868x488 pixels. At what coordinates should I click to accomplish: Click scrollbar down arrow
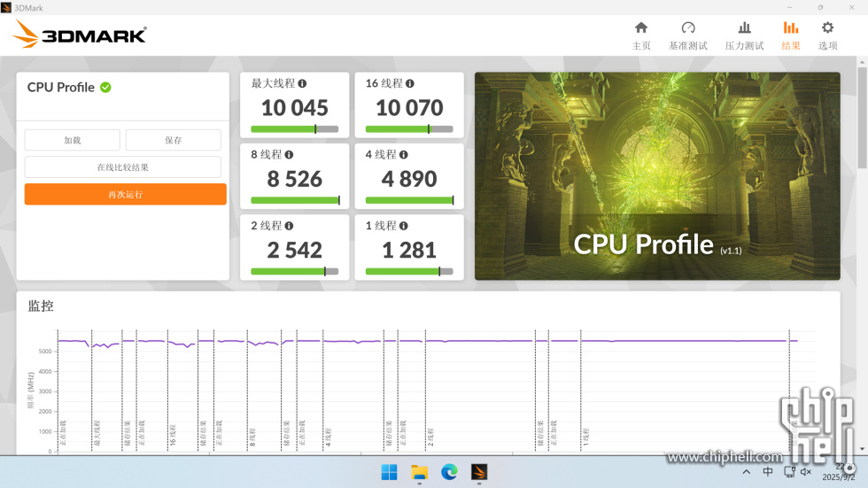click(863, 449)
